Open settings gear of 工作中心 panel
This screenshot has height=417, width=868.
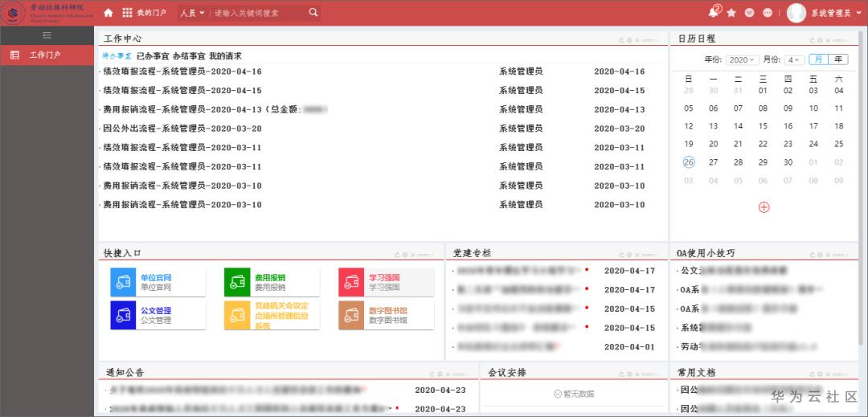[628, 40]
